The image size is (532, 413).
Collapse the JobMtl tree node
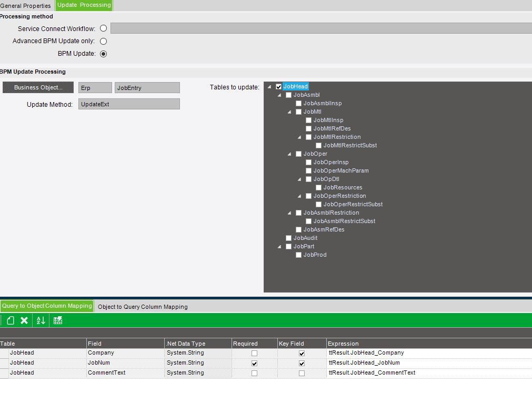(289, 112)
